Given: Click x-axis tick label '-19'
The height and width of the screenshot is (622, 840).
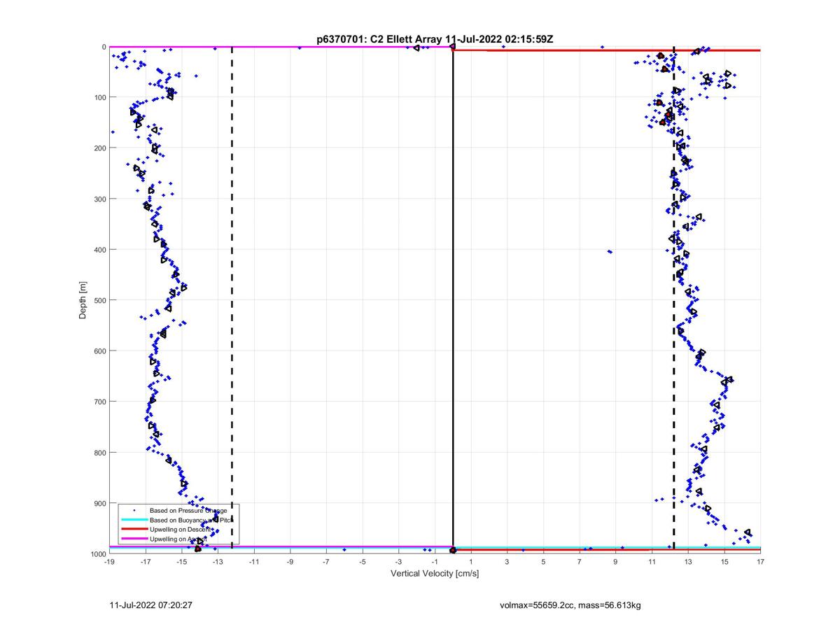Looking at the screenshot, I should (x=108, y=562).
